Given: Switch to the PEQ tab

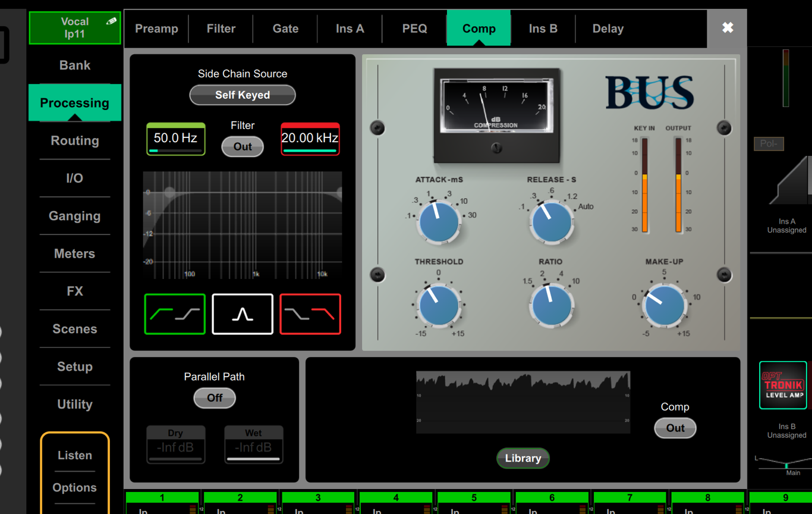Looking at the screenshot, I should coord(414,29).
